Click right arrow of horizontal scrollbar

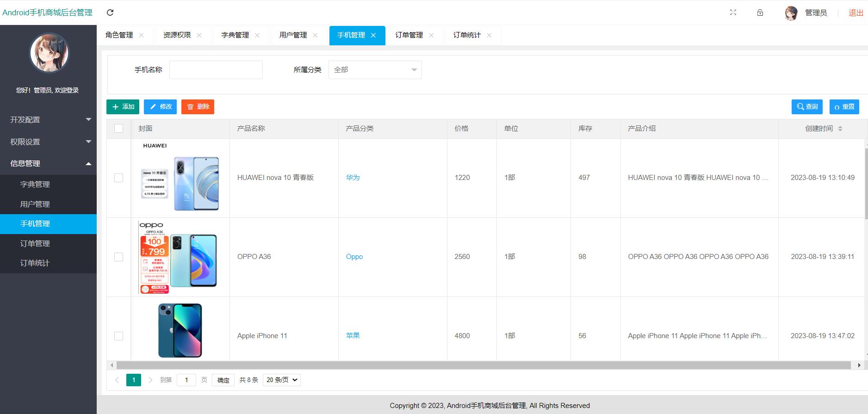(x=859, y=365)
